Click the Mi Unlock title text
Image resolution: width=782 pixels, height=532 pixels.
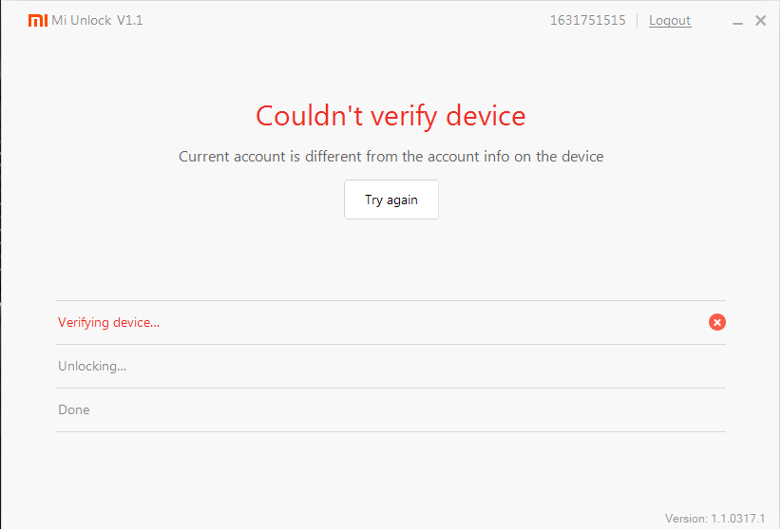coord(82,21)
